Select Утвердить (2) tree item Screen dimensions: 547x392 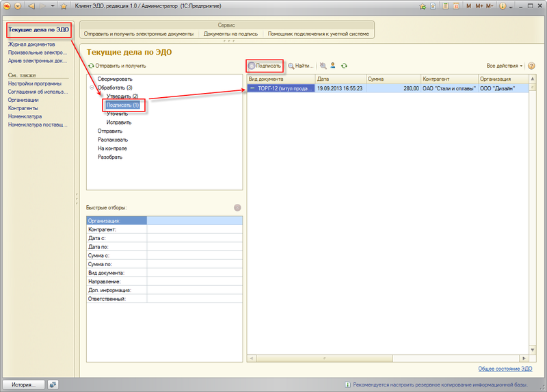pos(122,96)
